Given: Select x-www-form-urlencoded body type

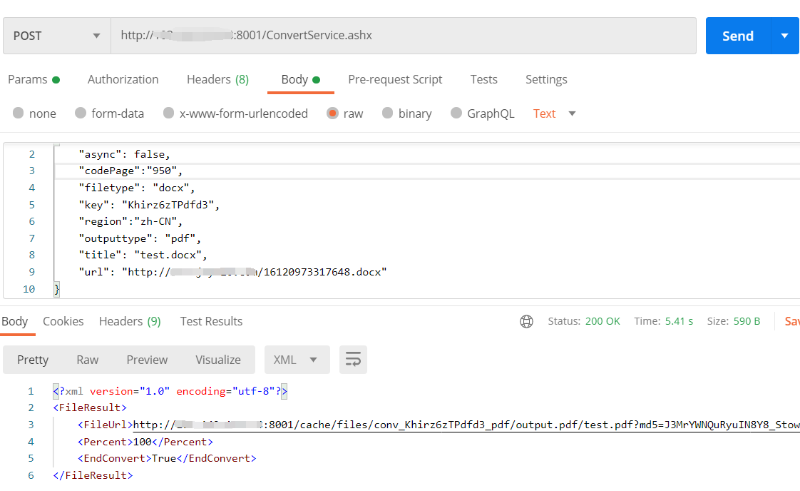Looking at the screenshot, I should (170, 114).
